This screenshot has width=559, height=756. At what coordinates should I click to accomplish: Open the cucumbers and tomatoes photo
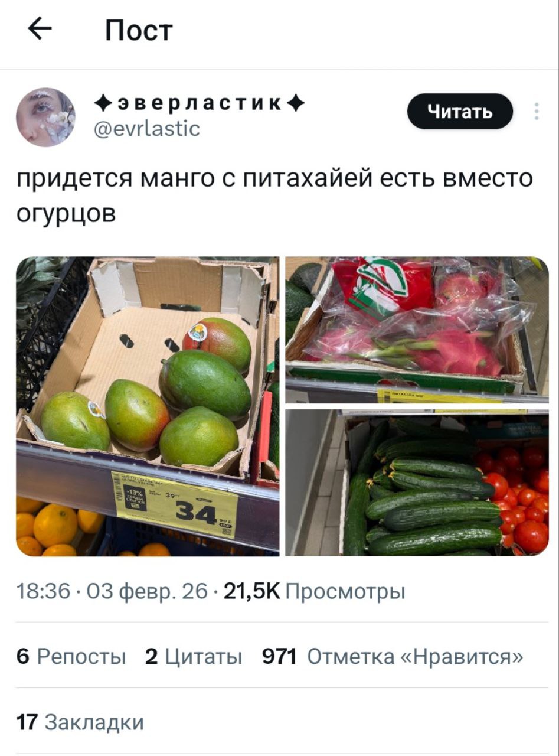417,483
